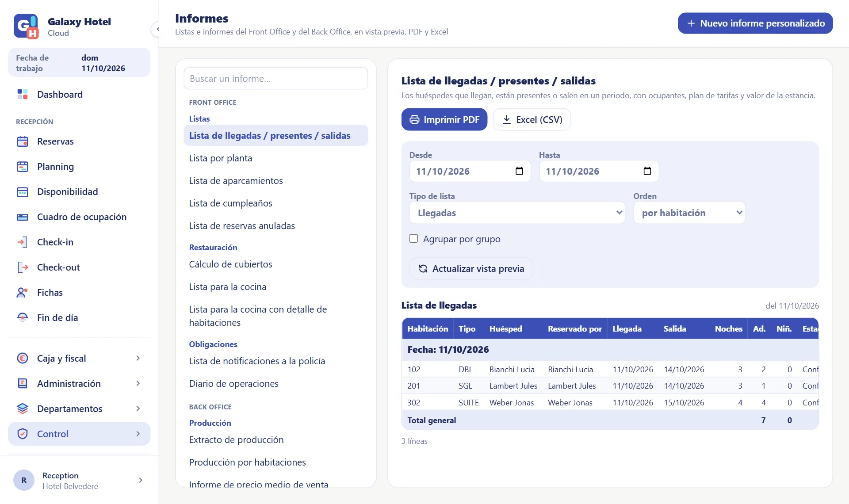Click the Reservas calendar icon

point(23,141)
